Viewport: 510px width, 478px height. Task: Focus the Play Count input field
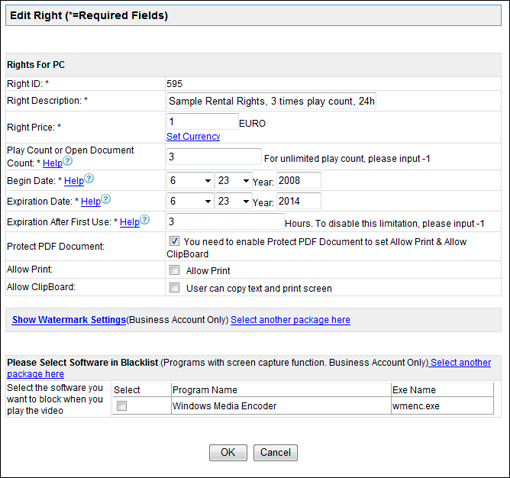point(214,157)
